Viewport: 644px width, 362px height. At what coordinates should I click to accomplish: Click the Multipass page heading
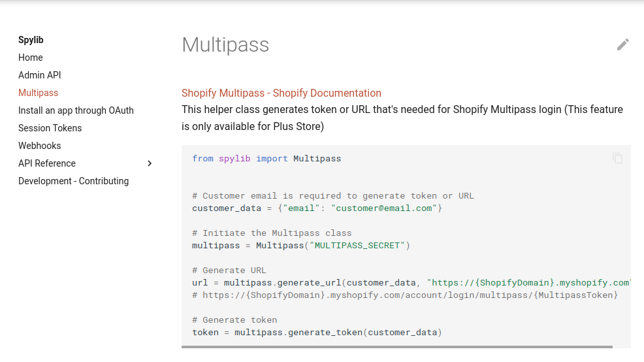tap(225, 44)
